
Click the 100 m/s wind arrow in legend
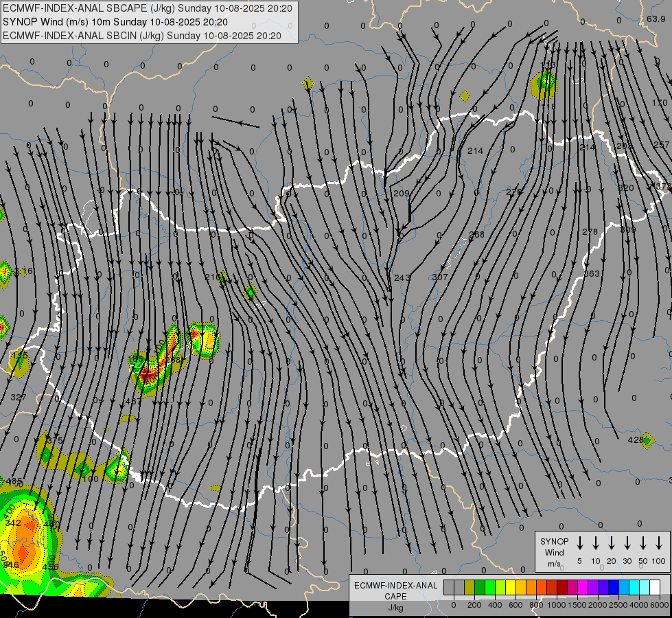click(659, 543)
